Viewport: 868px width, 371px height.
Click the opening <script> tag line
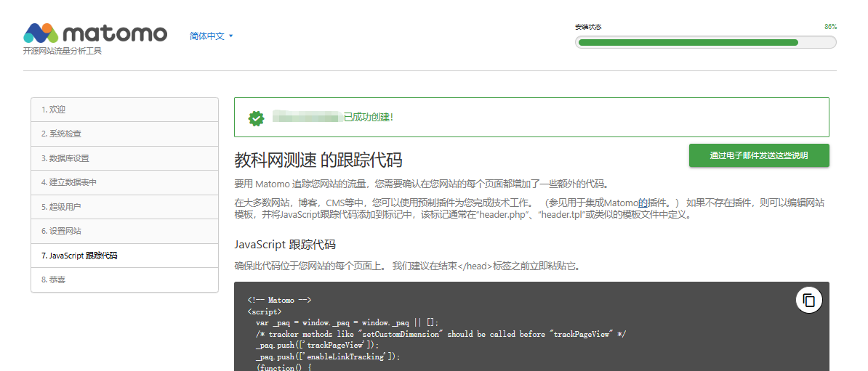264,312
